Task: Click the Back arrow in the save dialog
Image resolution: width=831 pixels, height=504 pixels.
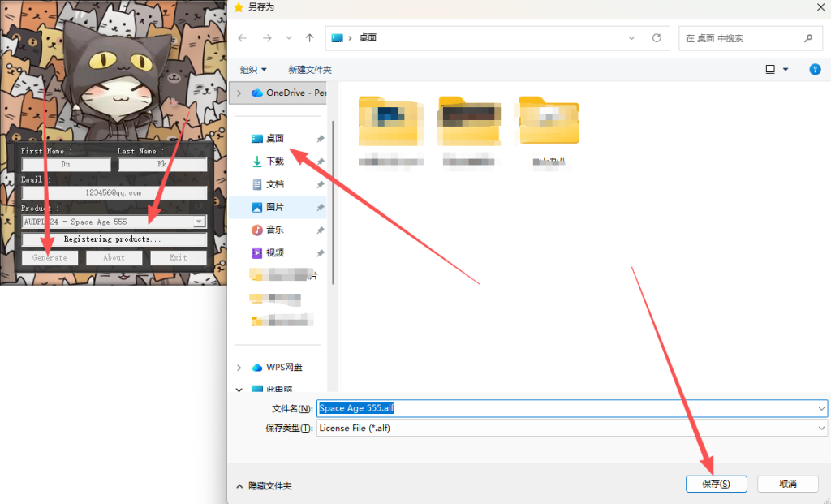Action: 242,37
